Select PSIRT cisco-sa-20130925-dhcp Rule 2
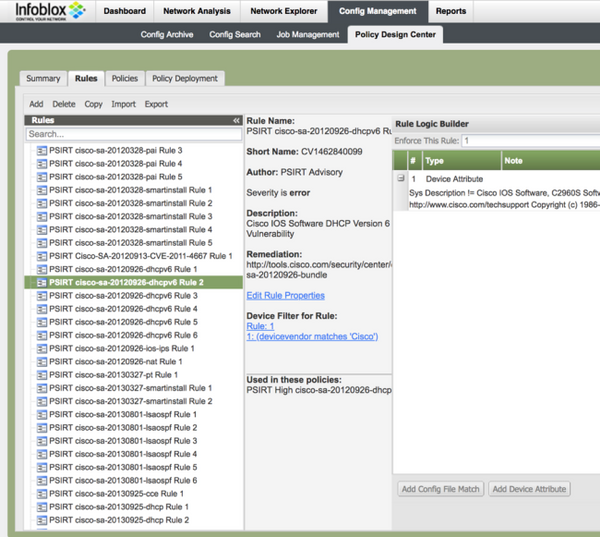 click(118, 520)
